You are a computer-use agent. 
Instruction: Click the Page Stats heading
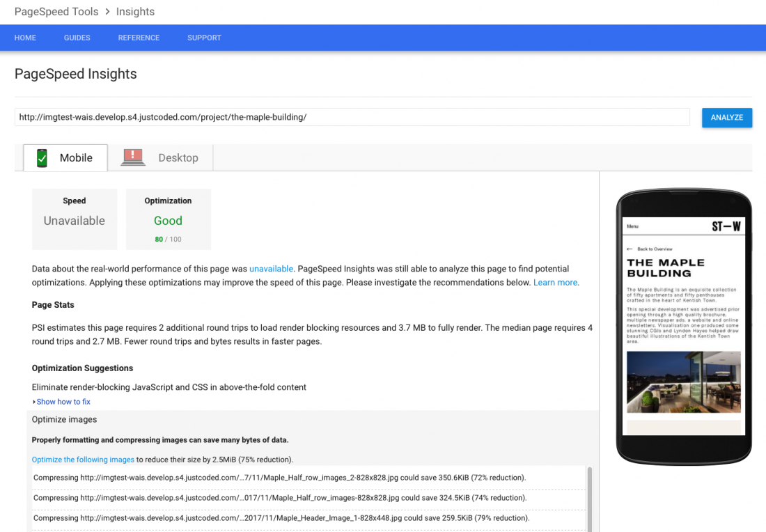(53, 305)
